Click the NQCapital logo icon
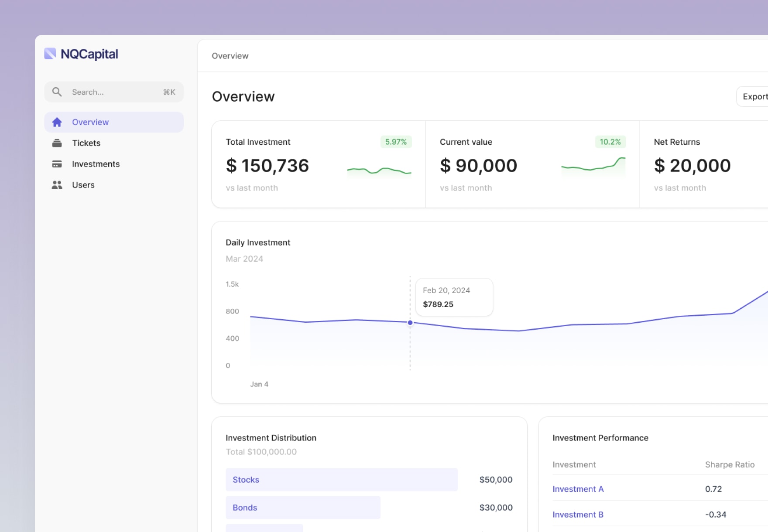This screenshot has height=532, width=768. (x=50, y=54)
